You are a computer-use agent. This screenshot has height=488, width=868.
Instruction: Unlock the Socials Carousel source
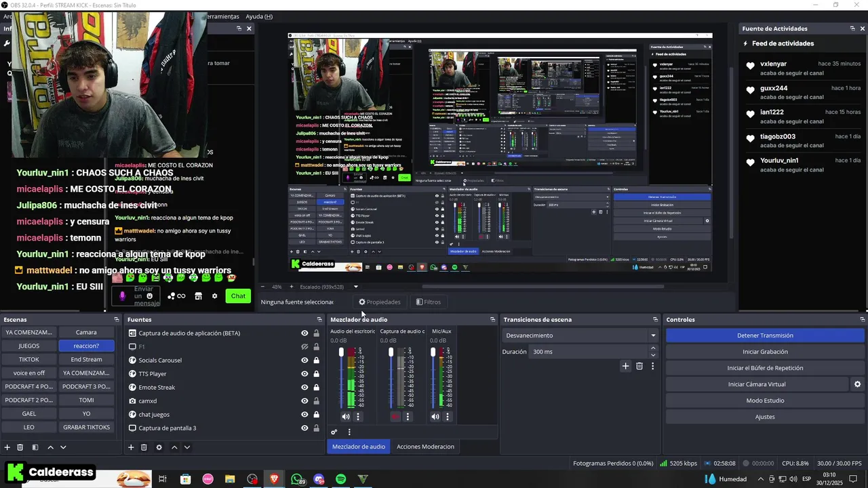point(316,360)
